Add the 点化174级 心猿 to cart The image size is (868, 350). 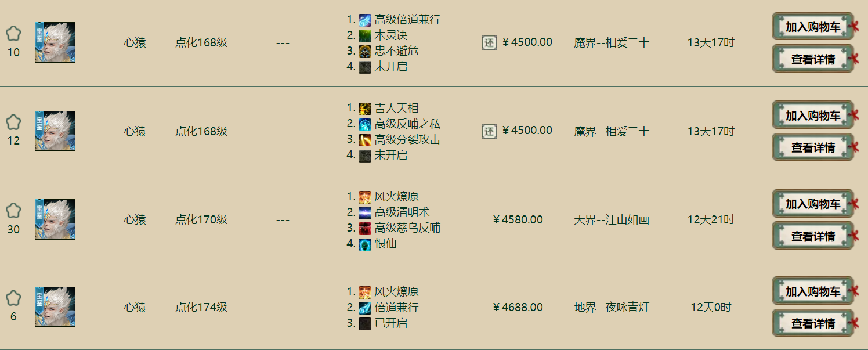click(x=812, y=291)
